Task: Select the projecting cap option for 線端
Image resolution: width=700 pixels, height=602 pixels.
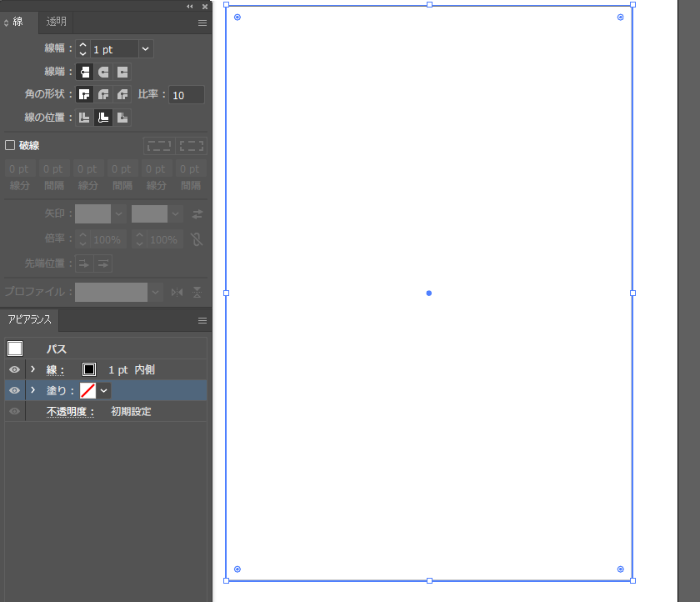Action: tap(122, 72)
